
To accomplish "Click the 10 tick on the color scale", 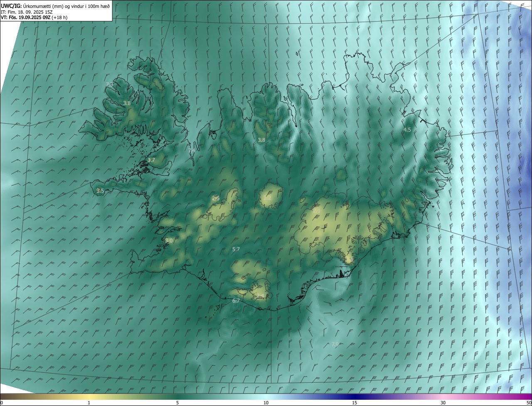I will click(x=266, y=403).
